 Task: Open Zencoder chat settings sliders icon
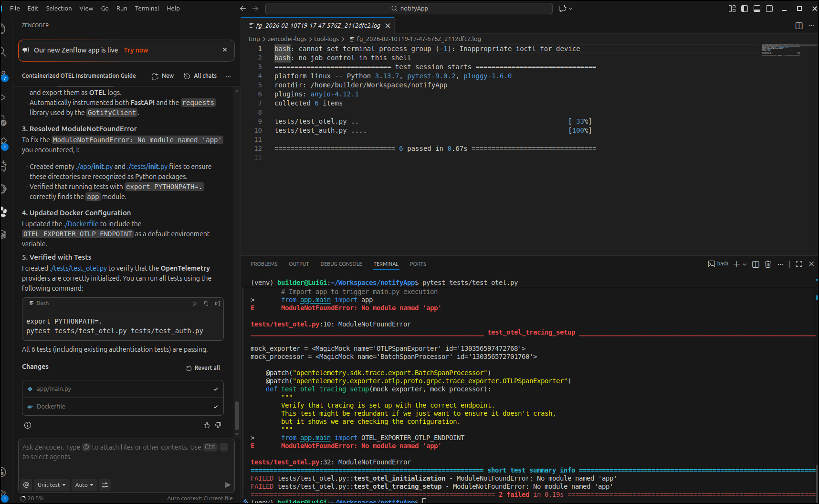pyautogui.click(x=105, y=485)
